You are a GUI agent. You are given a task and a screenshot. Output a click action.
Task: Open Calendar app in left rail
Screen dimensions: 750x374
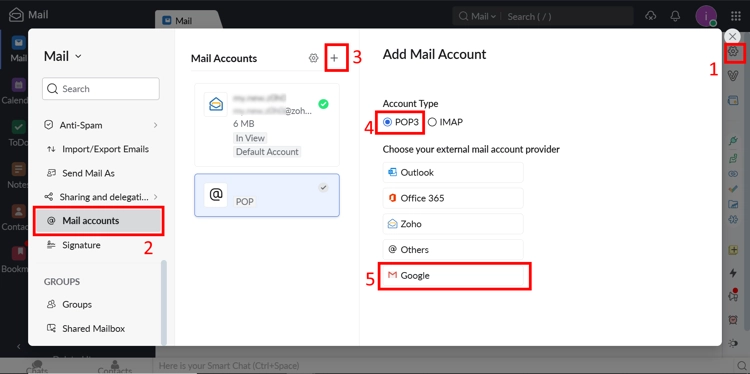pyautogui.click(x=18, y=91)
